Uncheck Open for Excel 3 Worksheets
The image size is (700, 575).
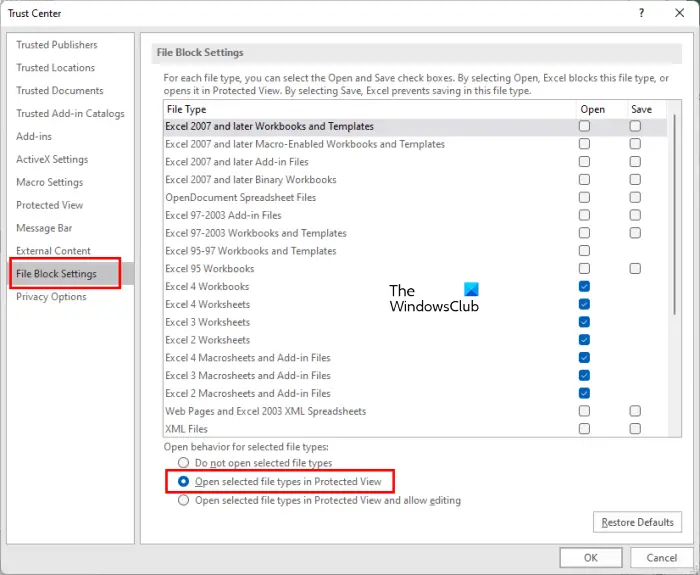(x=584, y=322)
